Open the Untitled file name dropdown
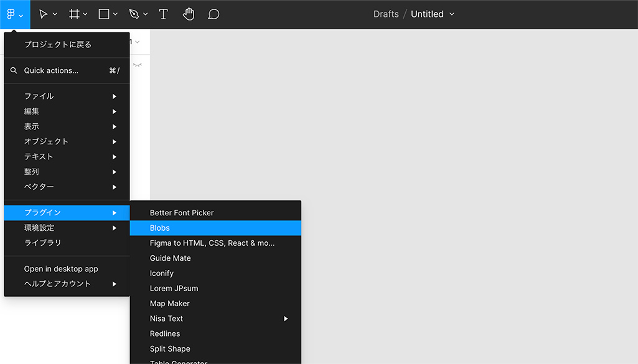 click(x=433, y=14)
